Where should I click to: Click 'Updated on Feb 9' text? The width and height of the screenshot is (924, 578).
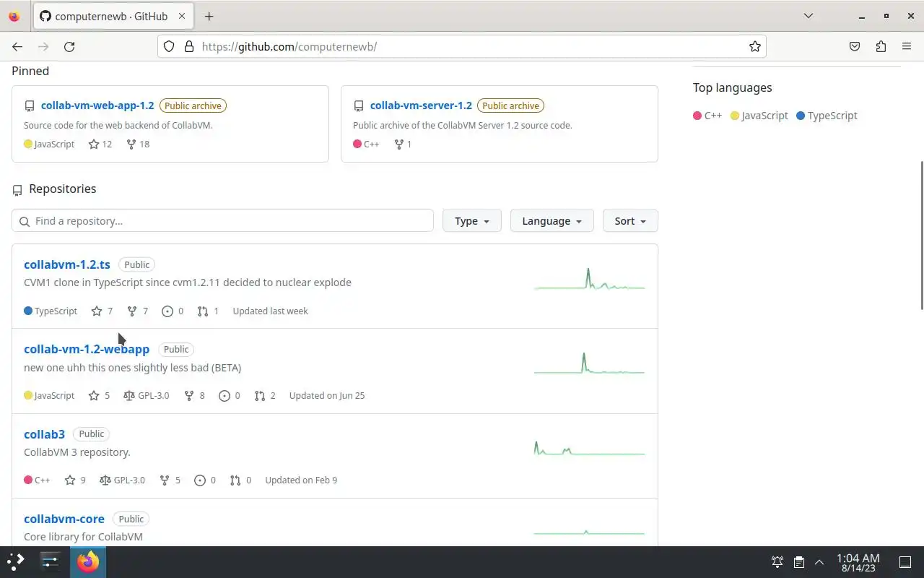(301, 480)
